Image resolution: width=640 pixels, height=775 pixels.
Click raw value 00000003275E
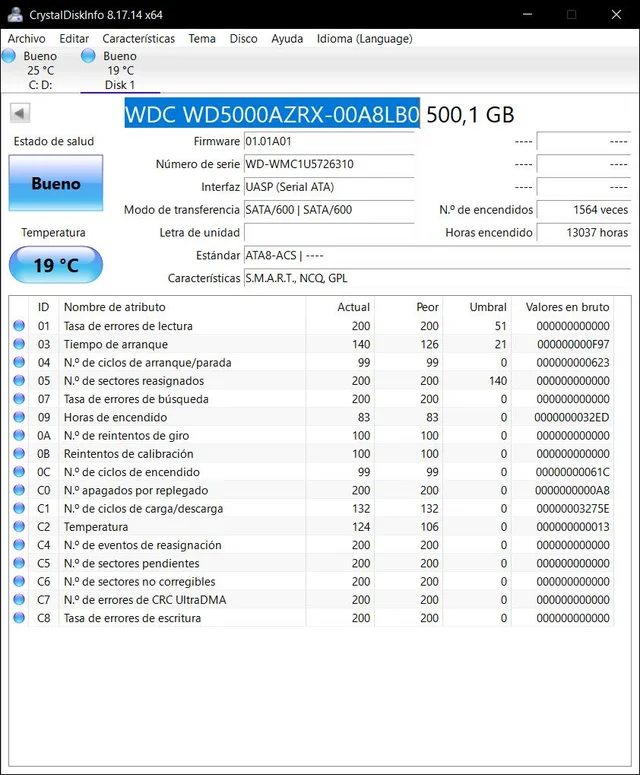(x=572, y=509)
